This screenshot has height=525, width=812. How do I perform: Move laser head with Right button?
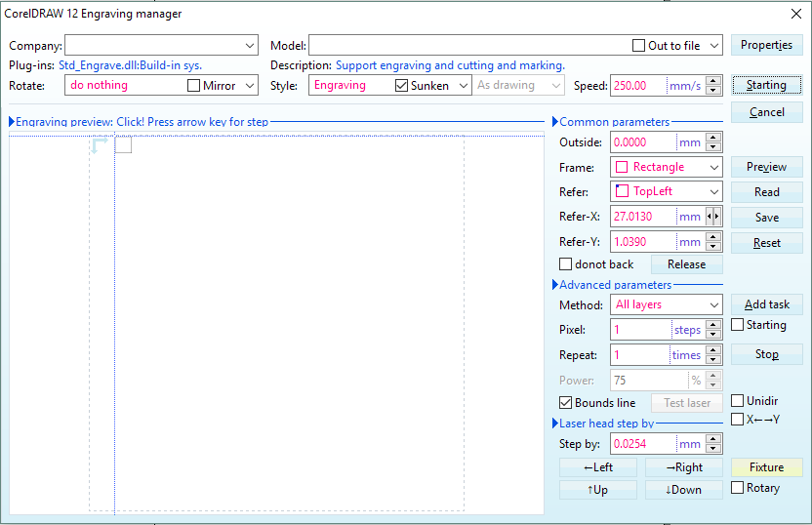(x=683, y=467)
